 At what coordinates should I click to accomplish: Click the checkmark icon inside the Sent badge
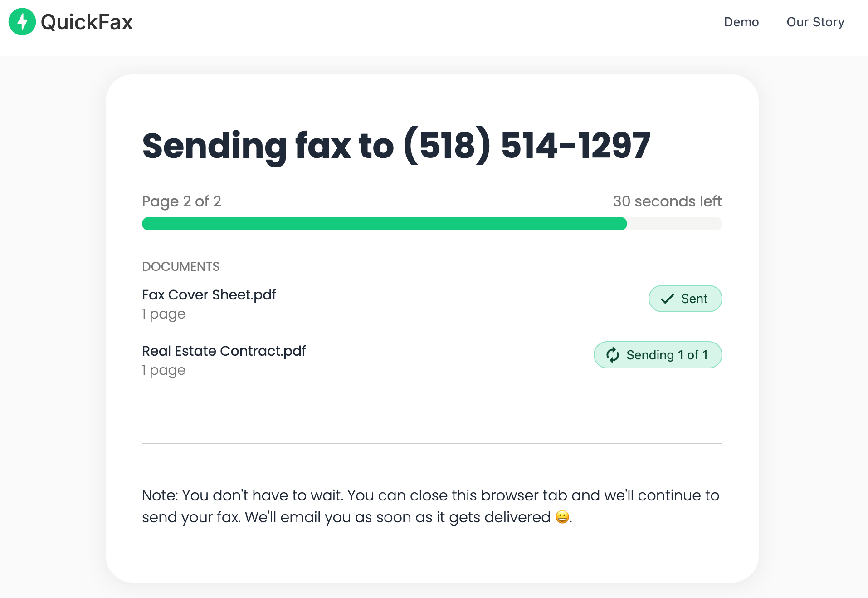(667, 299)
